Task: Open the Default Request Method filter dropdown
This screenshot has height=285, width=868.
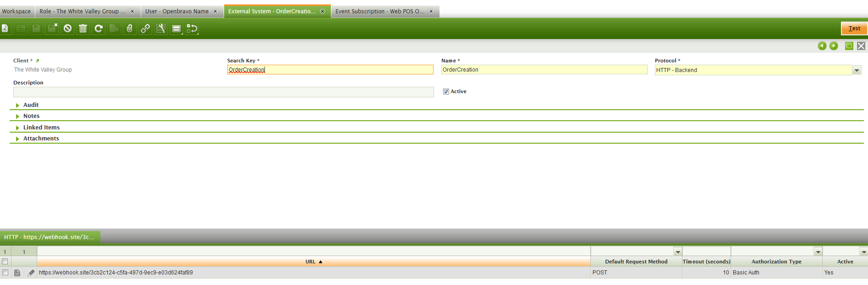Action: 678,252
